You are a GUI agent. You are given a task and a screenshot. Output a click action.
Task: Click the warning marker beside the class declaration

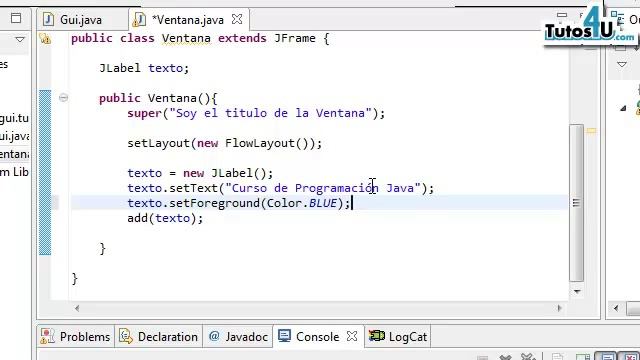point(45,39)
